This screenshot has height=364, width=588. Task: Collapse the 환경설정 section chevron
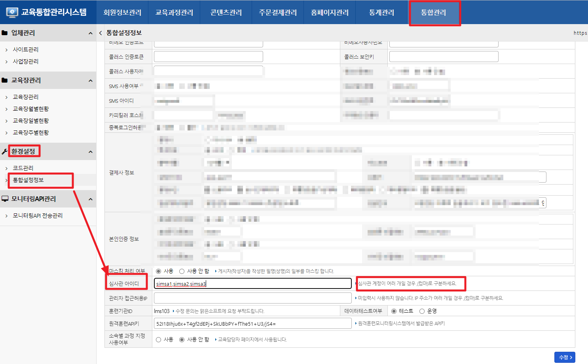point(91,152)
